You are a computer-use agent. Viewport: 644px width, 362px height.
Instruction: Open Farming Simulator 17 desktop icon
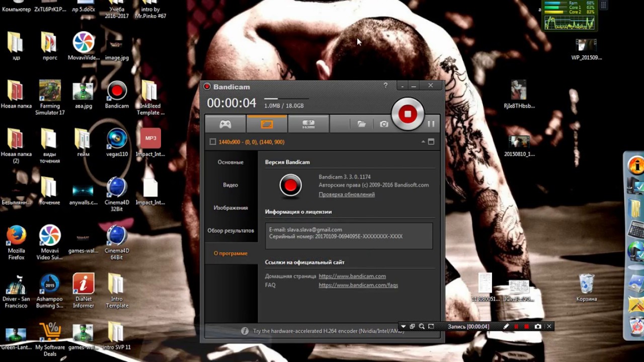pos(50,98)
